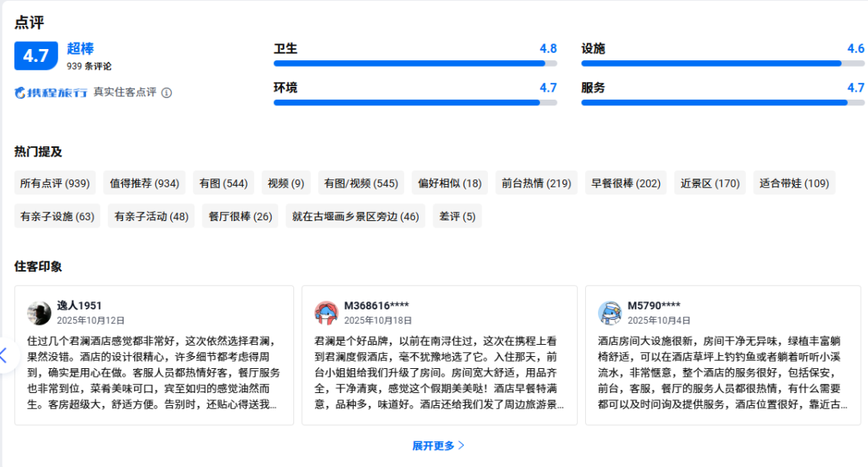Screen dimensions: 868x467
Task: Click the info icon beside 真实住客点评
Action: (x=166, y=92)
